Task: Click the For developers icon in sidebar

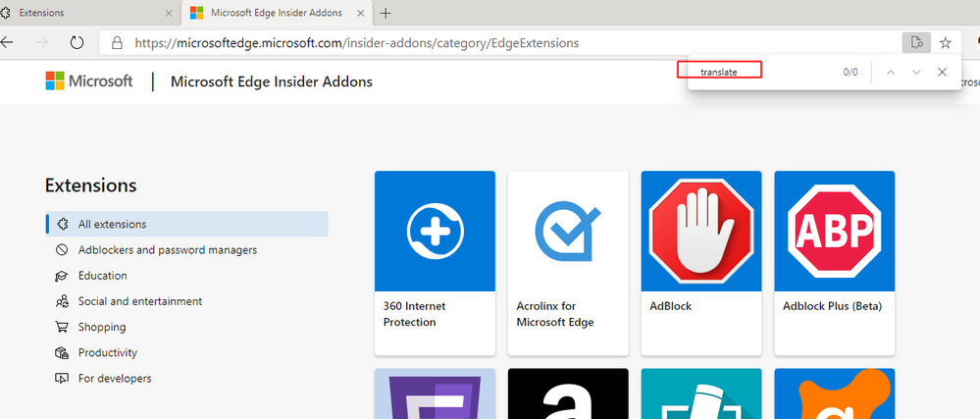Action: click(x=62, y=379)
